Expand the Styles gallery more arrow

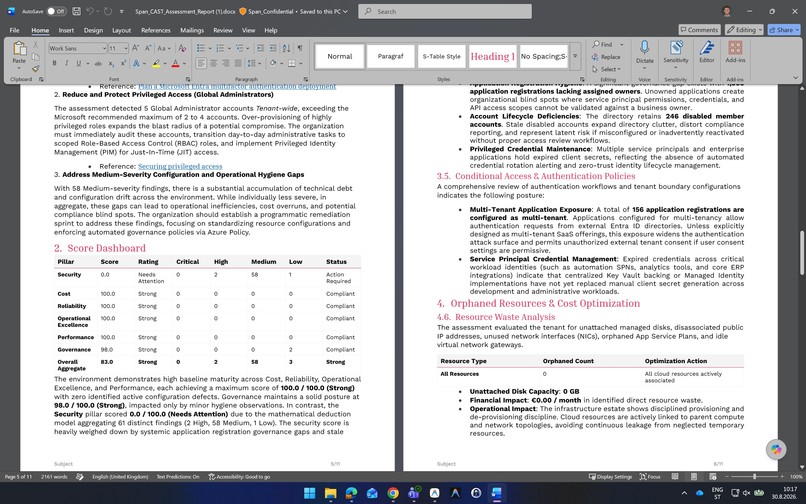coord(575,57)
